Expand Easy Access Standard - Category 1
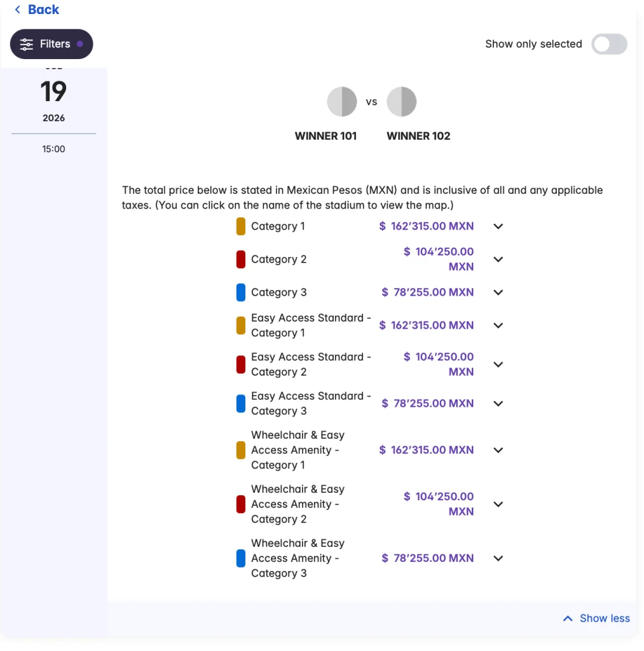Image resolution: width=644 pixels, height=651 pixels. [x=498, y=325]
